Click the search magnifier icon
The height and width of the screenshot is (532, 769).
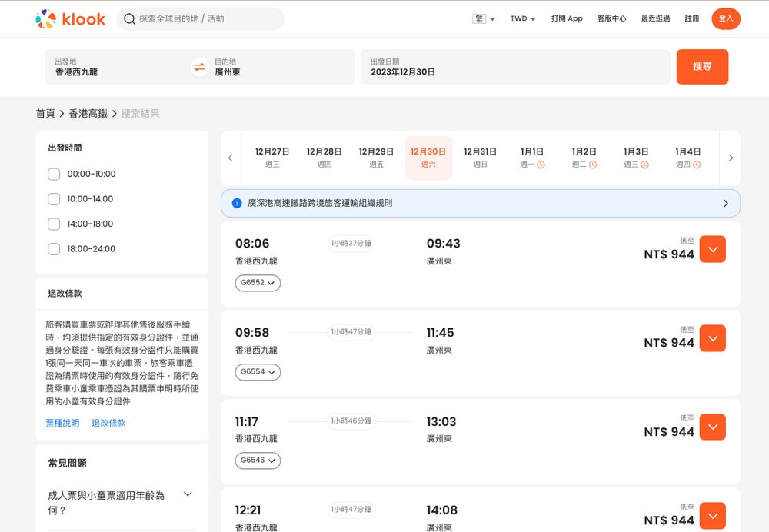(129, 18)
